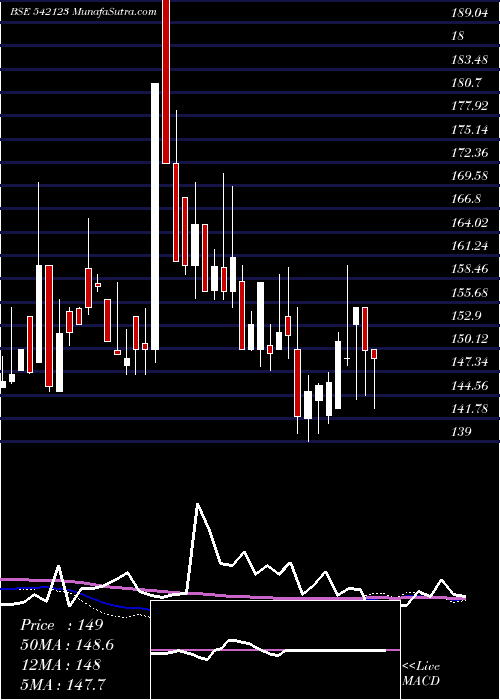Image resolution: width=500 pixels, height=700 pixels.
Task: Click the 158.46 price level label
Action: [470, 269]
